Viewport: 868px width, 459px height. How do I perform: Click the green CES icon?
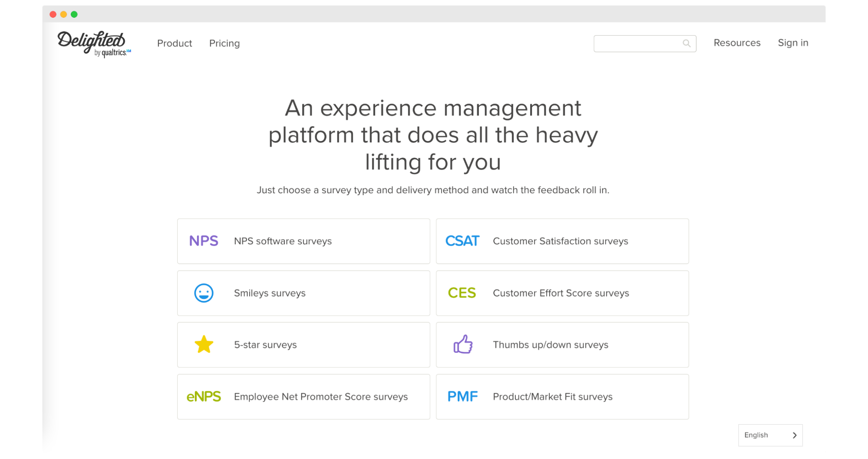coord(462,293)
